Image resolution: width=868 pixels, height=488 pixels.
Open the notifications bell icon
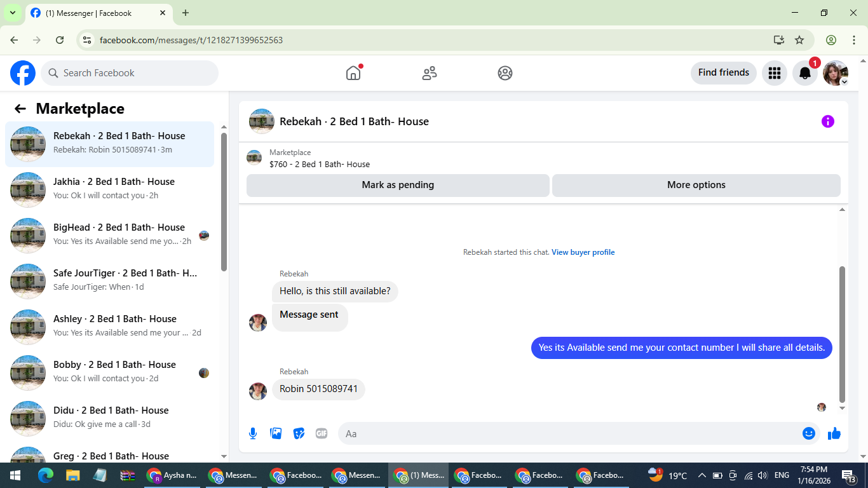(804, 73)
